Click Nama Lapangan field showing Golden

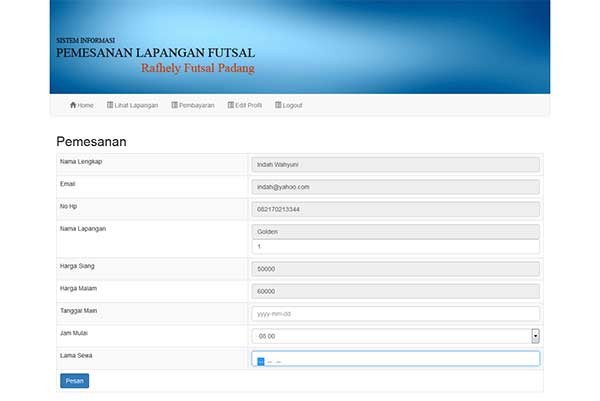396,231
